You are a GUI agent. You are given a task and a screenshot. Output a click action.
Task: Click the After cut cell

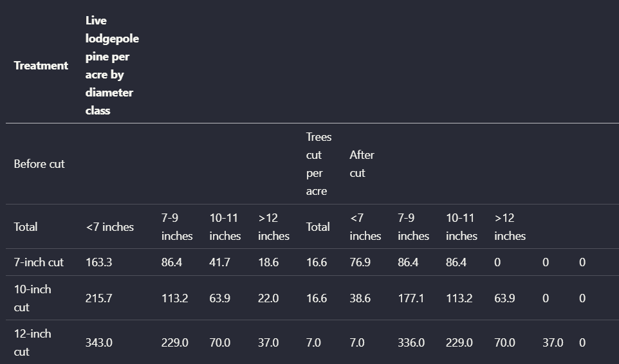(362, 164)
